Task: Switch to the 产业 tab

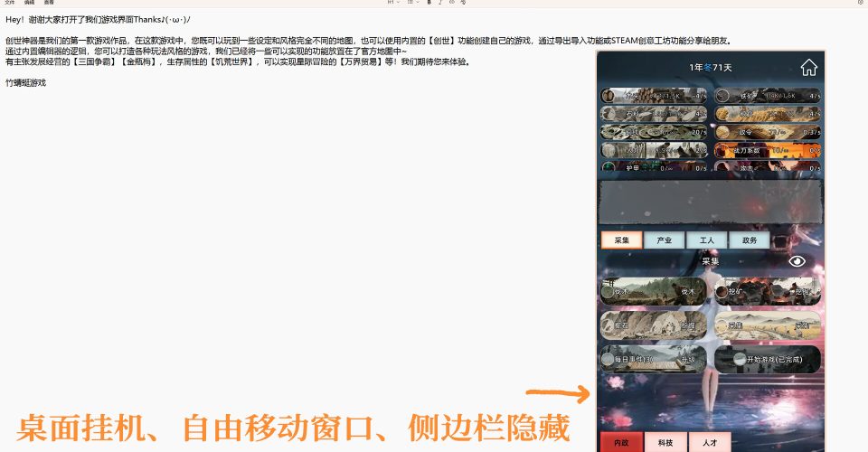Action: click(664, 240)
